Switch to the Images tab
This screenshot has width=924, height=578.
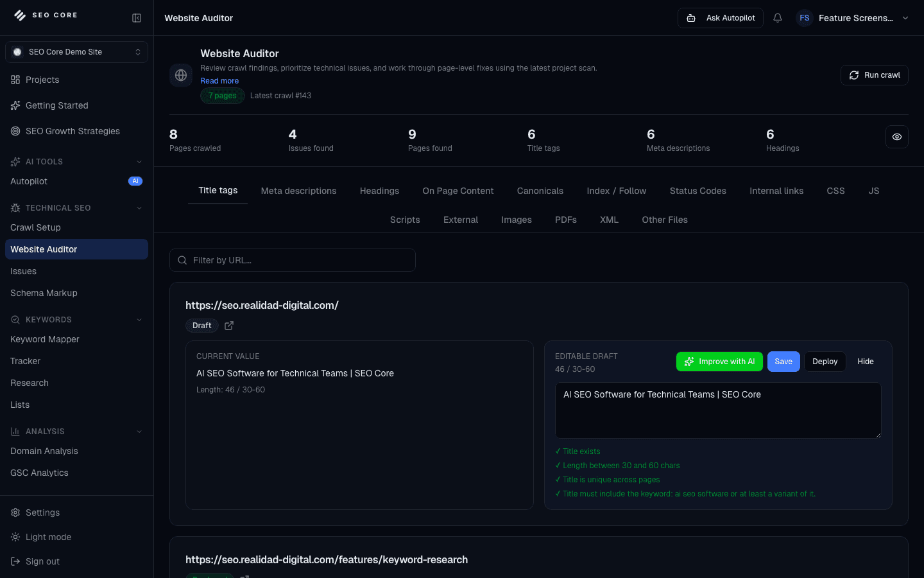[x=517, y=220]
